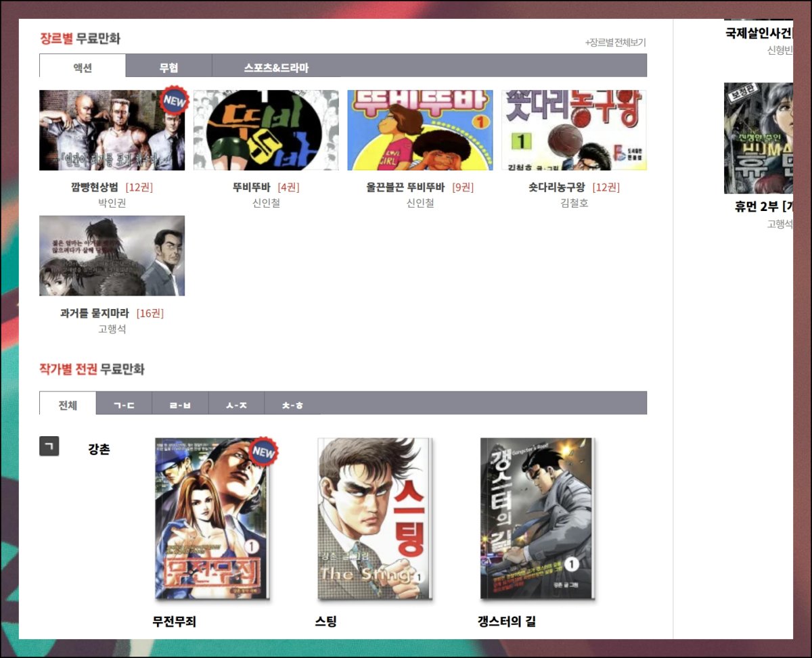This screenshot has height=658, width=812.
Task: Click author 신인철 under 뚜비뚜바 [4권]
Action: [x=266, y=203]
